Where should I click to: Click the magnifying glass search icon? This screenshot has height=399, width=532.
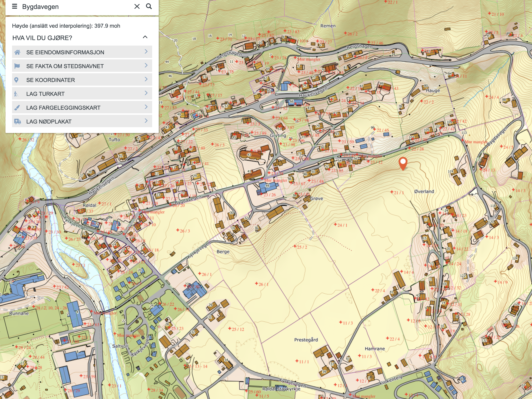pos(149,7)
